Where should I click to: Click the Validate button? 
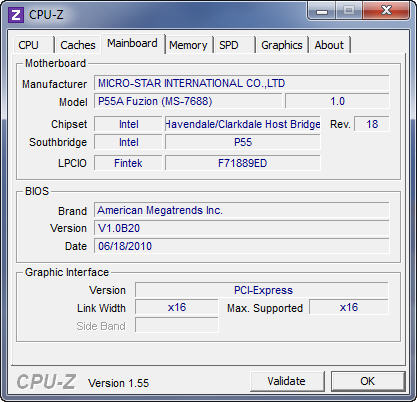point(287,381)
